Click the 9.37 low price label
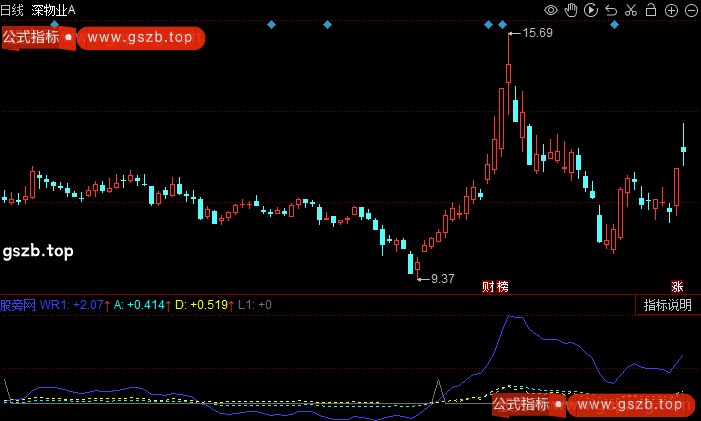 click(442, 278)
